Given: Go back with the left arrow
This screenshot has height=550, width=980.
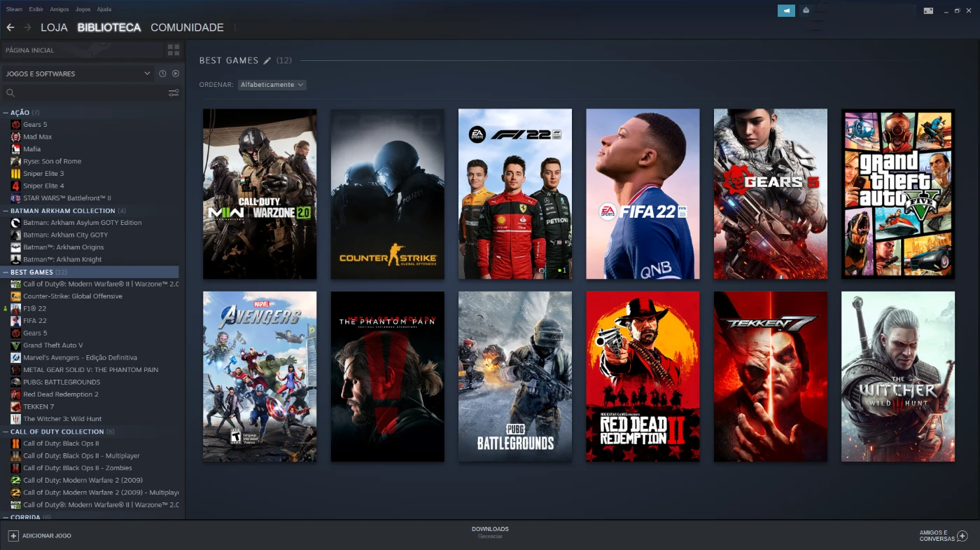Looking at the screenshot, I should 10,27.
